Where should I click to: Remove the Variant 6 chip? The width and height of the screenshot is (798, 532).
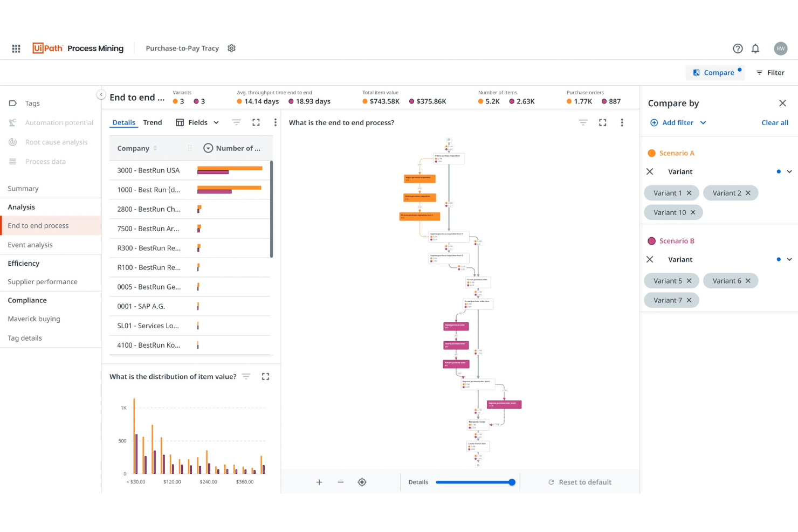click(x=748, y=281)
